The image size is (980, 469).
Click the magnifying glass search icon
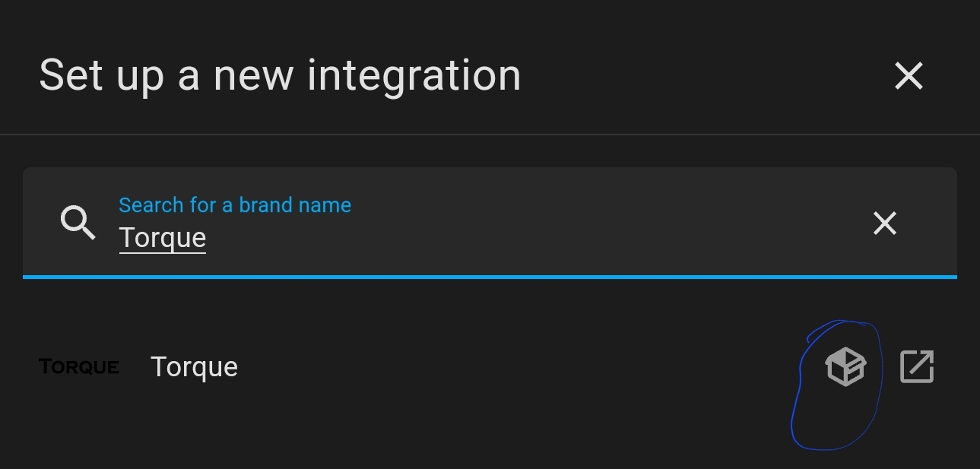pyautogui.click(x=77, y=223)
